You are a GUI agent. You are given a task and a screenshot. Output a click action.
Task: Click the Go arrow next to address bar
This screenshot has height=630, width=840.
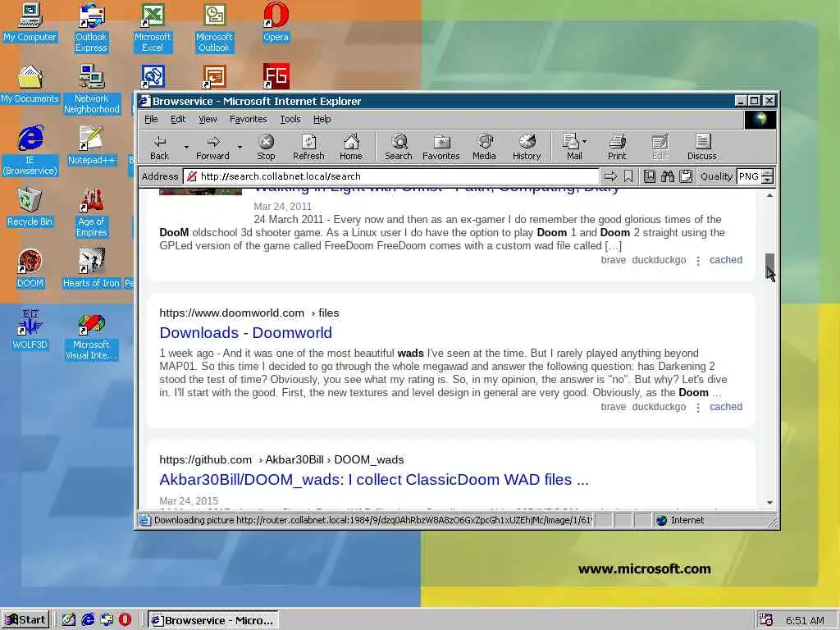pos(610,176)
